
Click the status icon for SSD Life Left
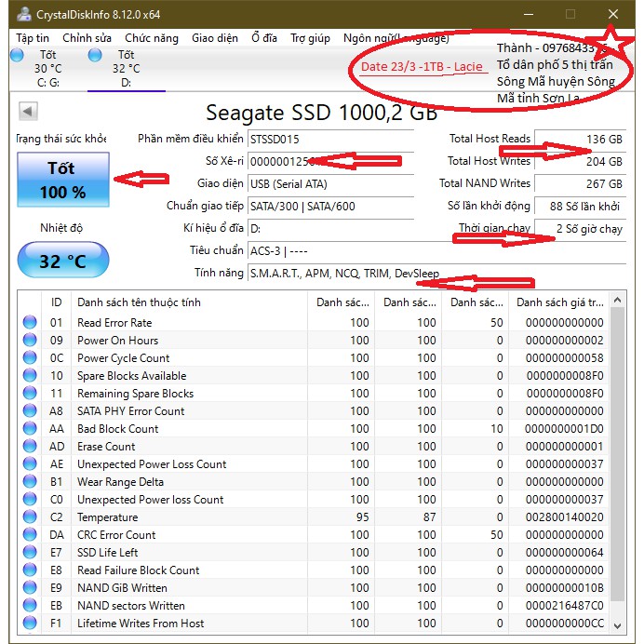tap(30, 552)
